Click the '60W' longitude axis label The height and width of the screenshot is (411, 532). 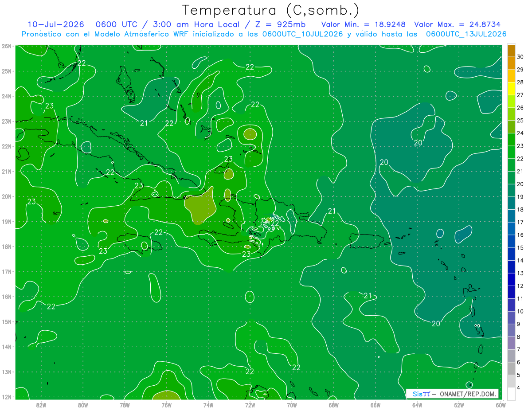coord(501,404)
